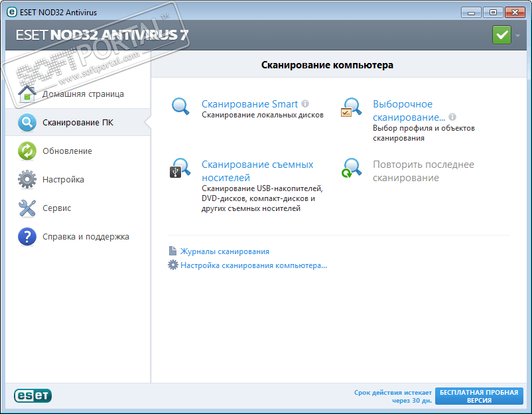Open Журналы сканирования link
The width and height of the screenshot is (532, 414).
pos(225,251)
